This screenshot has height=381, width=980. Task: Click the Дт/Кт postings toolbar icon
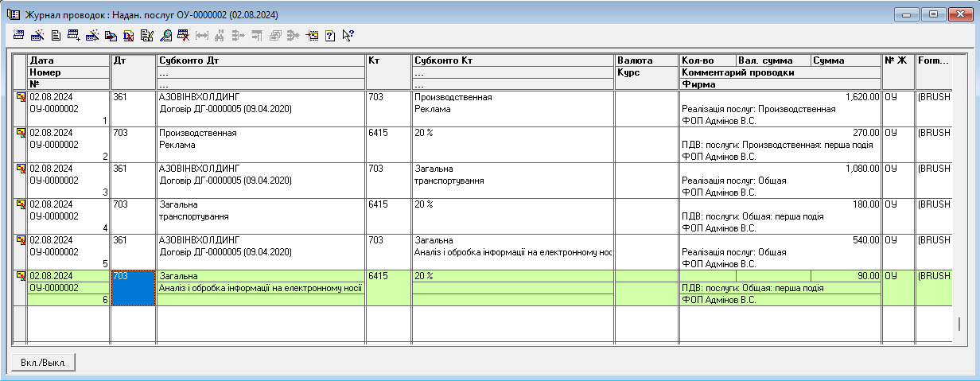pos(129,35)
